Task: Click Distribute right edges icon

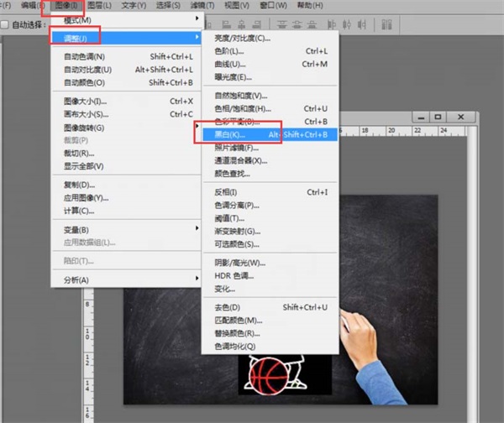Action: tap(362, 24)
